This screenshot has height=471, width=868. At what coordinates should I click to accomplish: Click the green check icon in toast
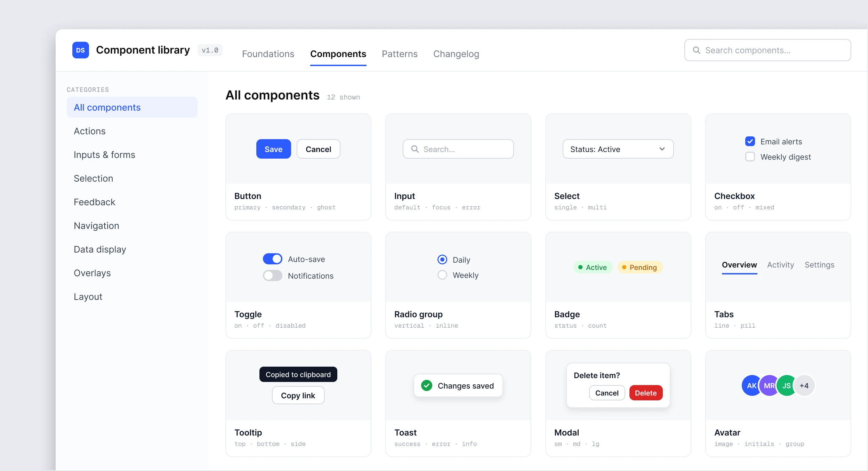427,385
